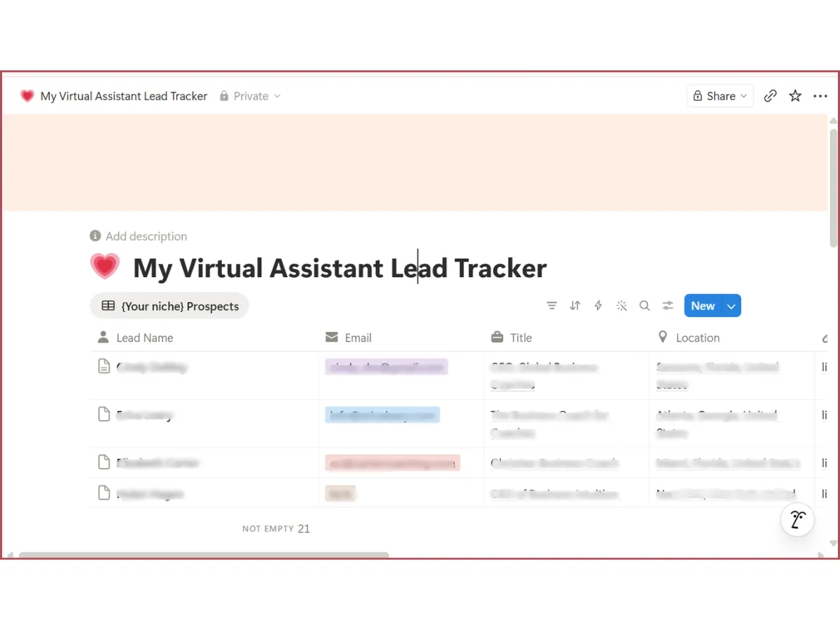Image resolution: width=840 pixels, height=630 pixels.
Task: Open the sort arrows icon
Action: [575, 306]
